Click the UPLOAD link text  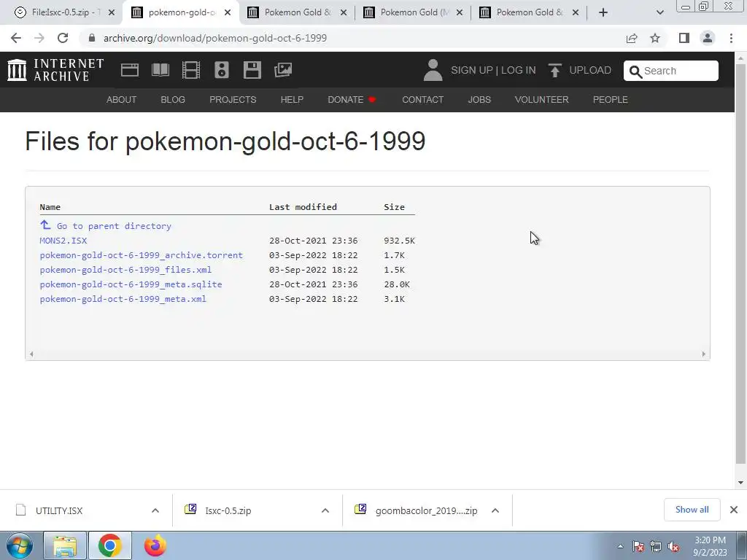(590, 70)
